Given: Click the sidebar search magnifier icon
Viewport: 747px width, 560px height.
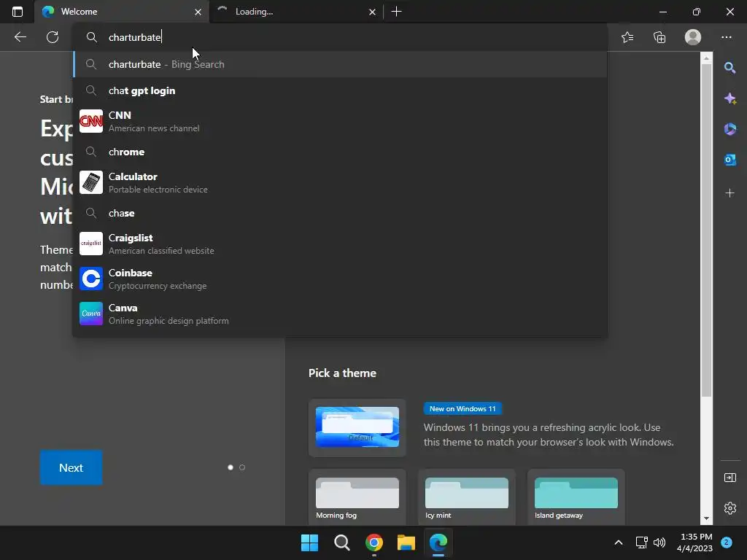Looking at the screenshot, I should [729, 68].
